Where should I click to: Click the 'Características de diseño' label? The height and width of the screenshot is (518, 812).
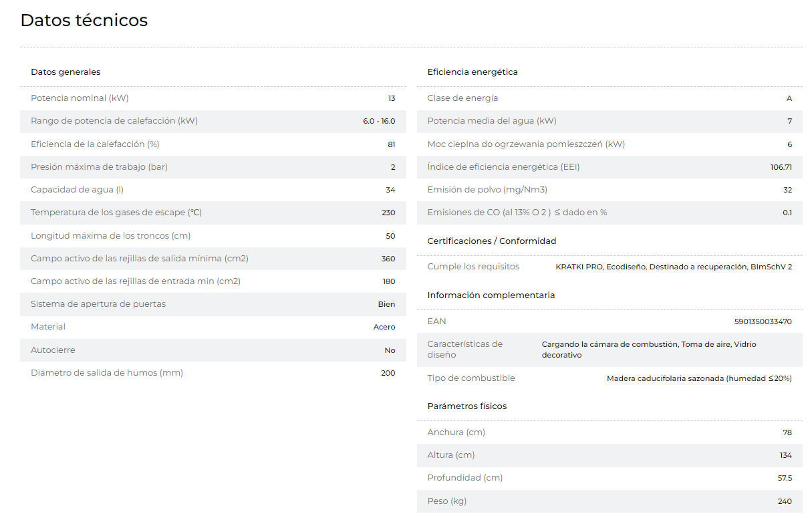(x=465, y=350)
